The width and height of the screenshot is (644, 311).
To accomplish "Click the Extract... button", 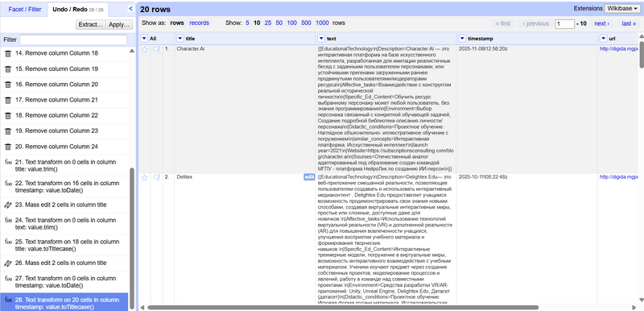I will [91, 25].
